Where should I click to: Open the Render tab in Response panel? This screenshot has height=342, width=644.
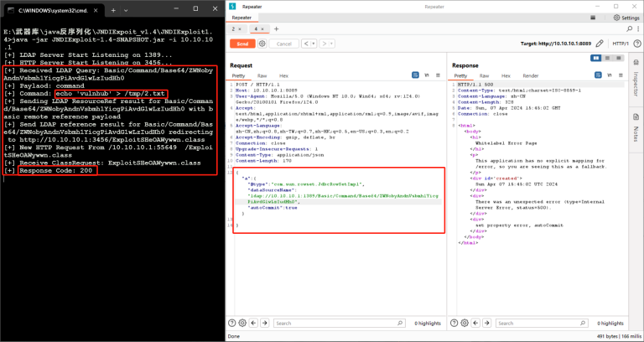point(531,75)
